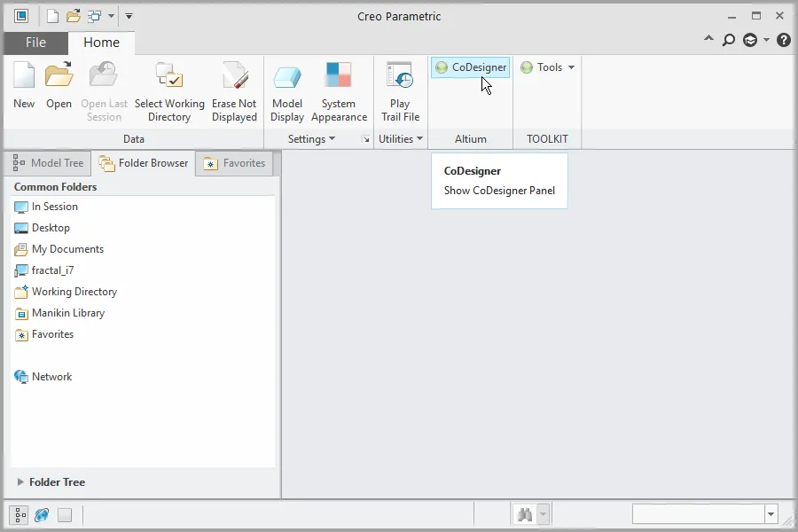The height and width of the screenshot is (532, 798).
Task: Open Help with the question mark icon
Action: (x=784, y=40)
